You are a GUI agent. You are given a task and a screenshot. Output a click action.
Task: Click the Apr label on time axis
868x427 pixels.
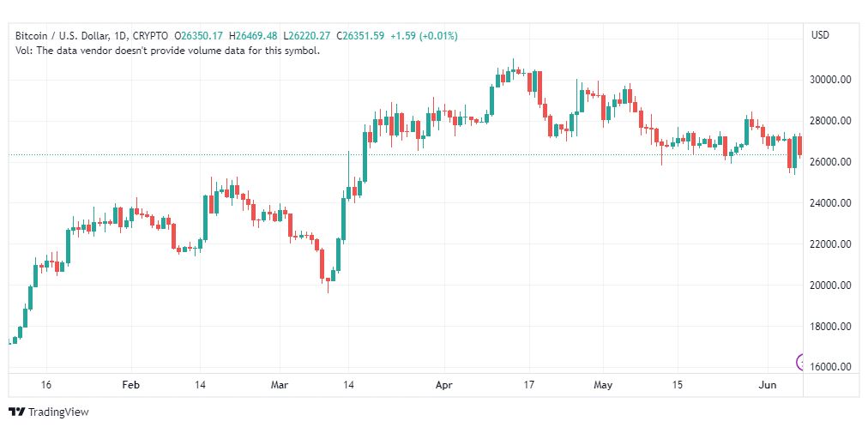(x=444, y=385)
